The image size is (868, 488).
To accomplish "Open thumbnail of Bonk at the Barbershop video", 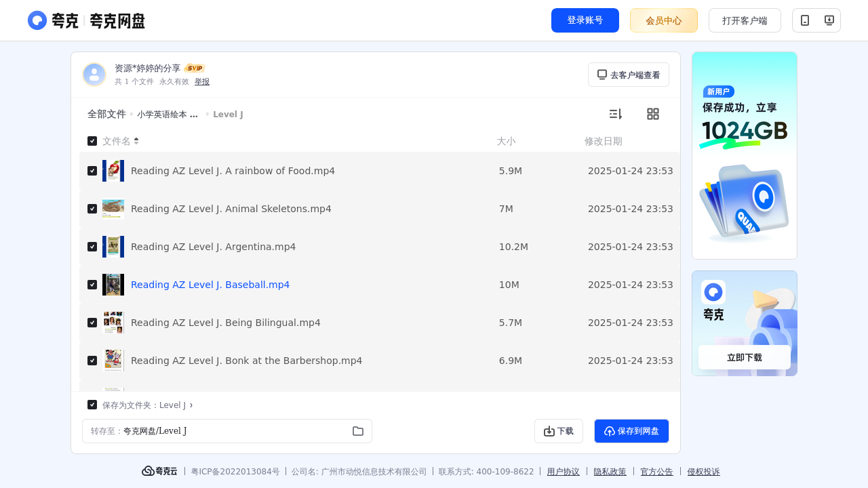I will [x=113, y=361].
